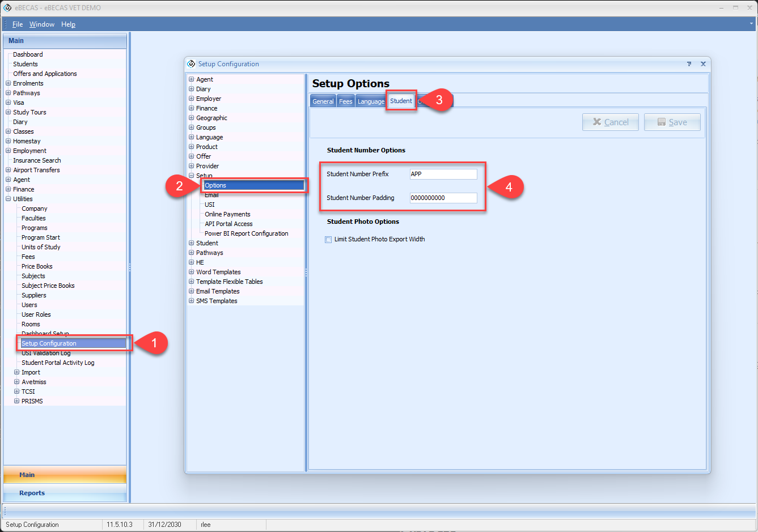This screenshot has height=532, width=758.
Task: Click the Save button with disk icon
Action: [x=672, y=122]
